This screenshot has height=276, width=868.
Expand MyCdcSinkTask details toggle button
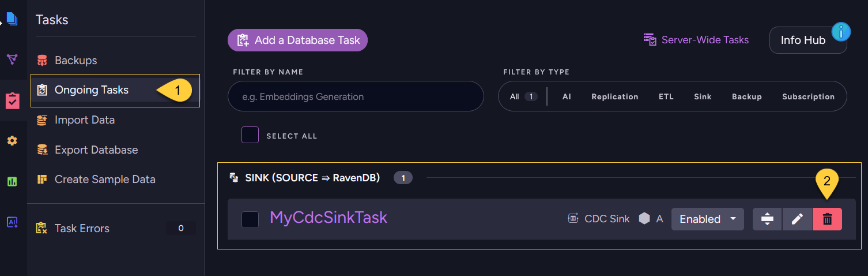click(x=767, y=219)
